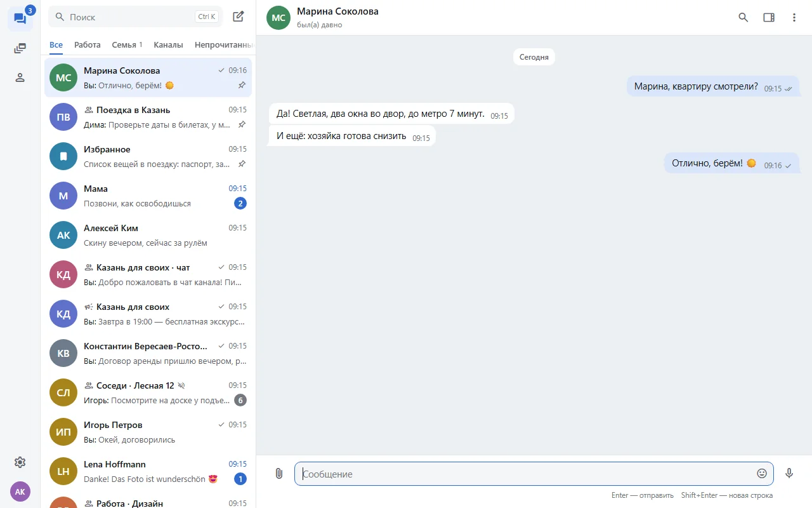Open settings gear in the sidebar

[x=20, y=462]
